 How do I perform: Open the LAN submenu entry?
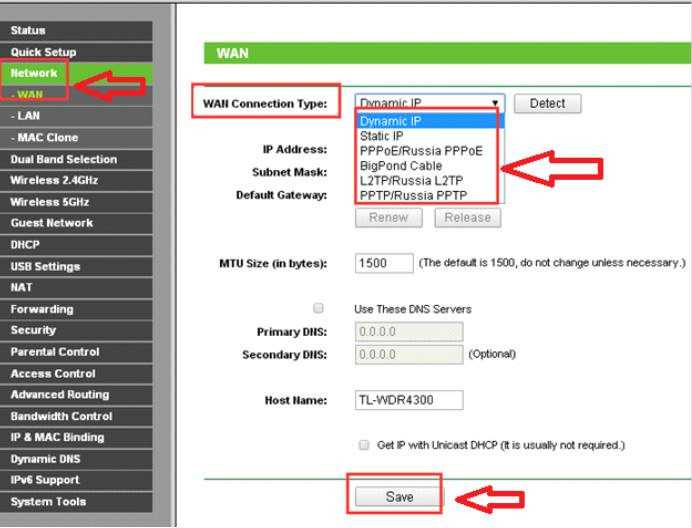pos(76,116)
